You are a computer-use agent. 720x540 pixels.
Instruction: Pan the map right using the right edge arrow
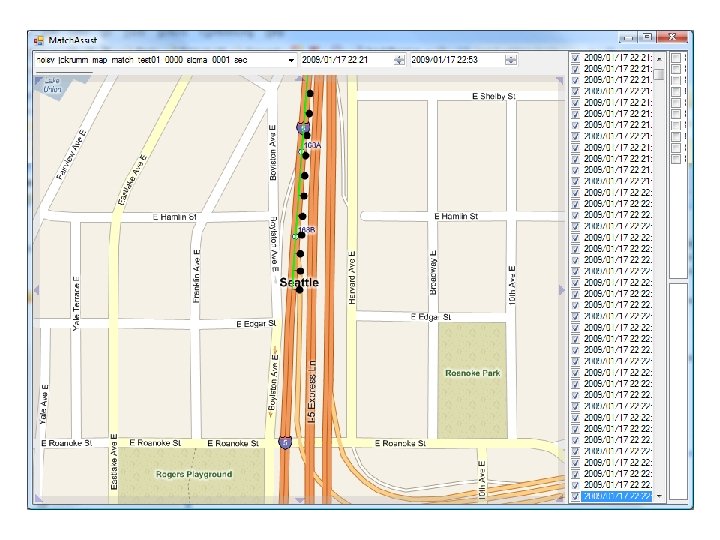pos(561,290)
